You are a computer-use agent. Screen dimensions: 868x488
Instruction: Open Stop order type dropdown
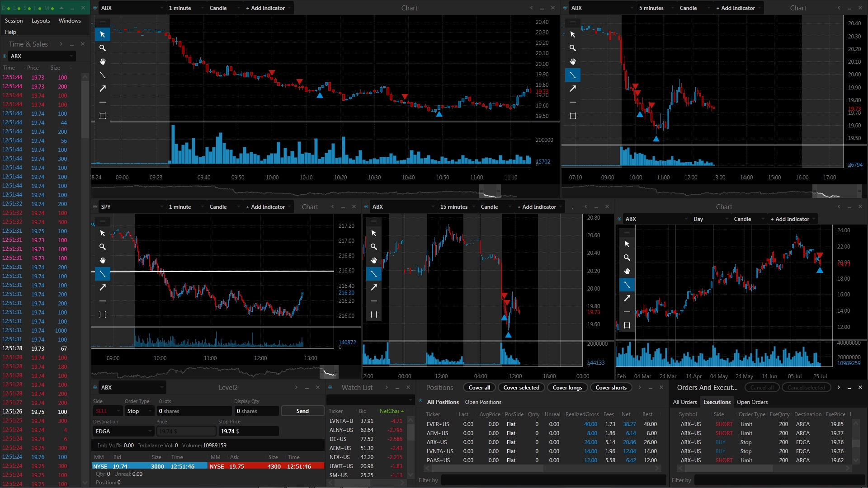click(140, 411)
